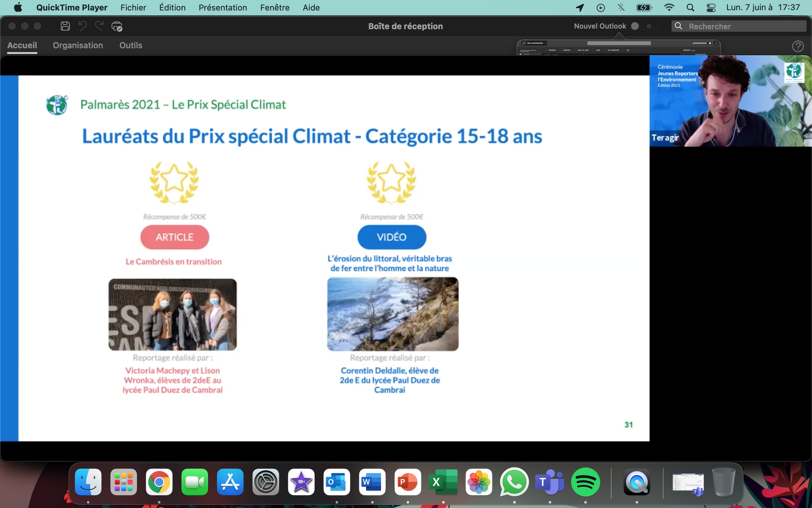This screenshot has width=812, height=508.
Task: Open App Store from the Dock
Action: pyautogui.click(x=230, y=482)
